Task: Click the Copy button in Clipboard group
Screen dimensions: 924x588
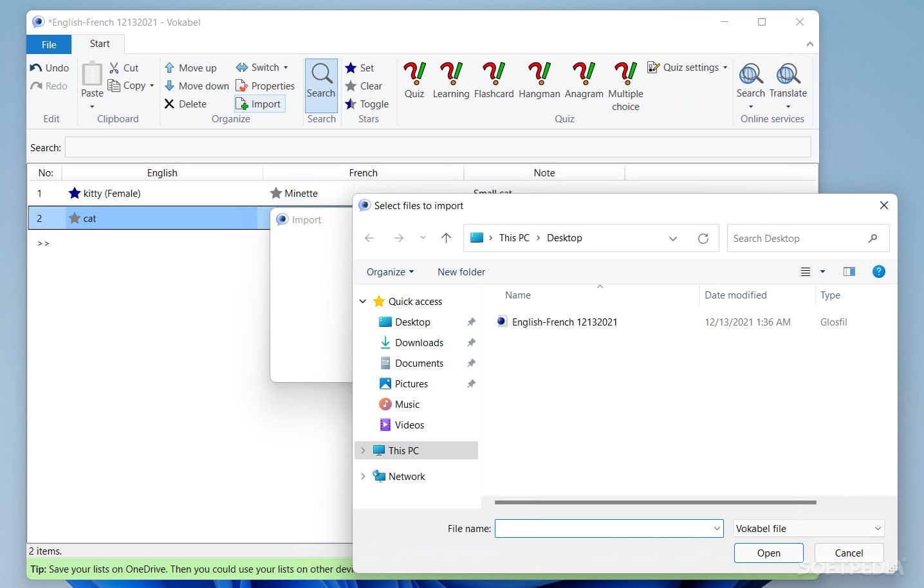Action: 127,86
